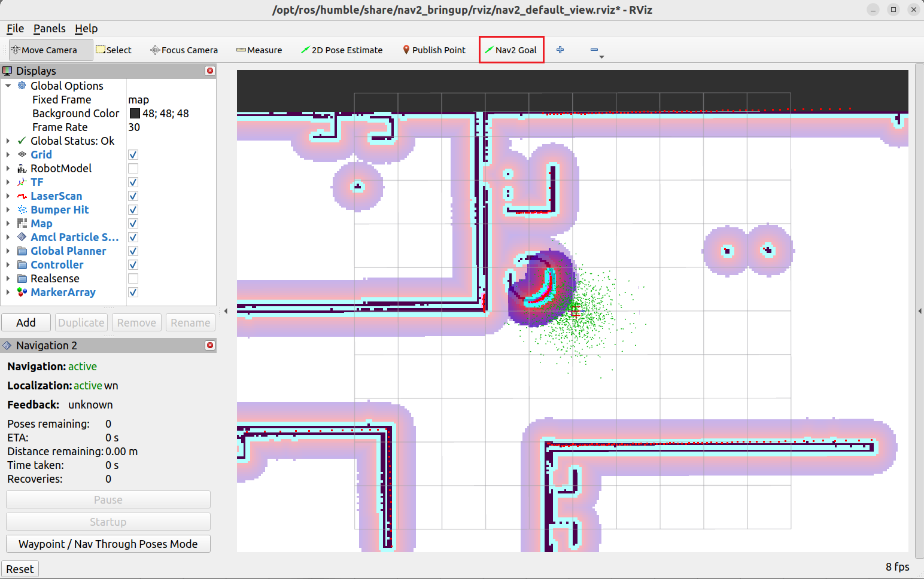Expand the Amcl Particle Swarm entry
The height and width of the screenshot is (579, 924).
coord(8,237)
